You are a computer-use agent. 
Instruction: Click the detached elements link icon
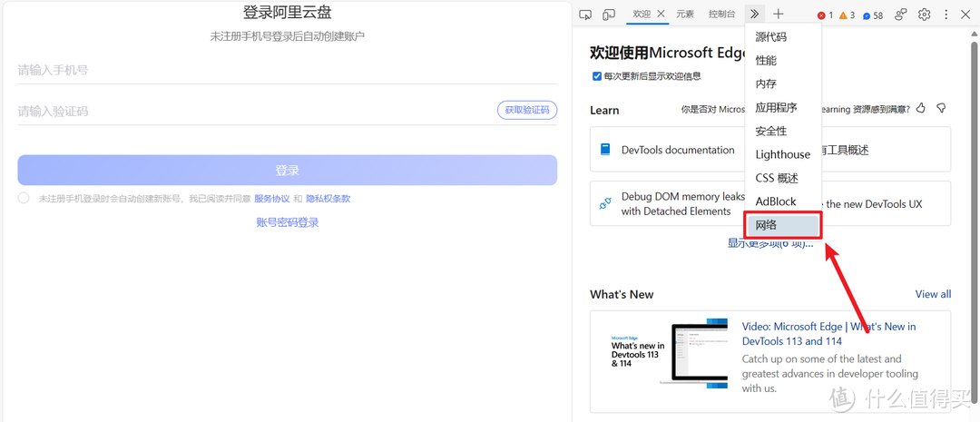tap(605, 204)
